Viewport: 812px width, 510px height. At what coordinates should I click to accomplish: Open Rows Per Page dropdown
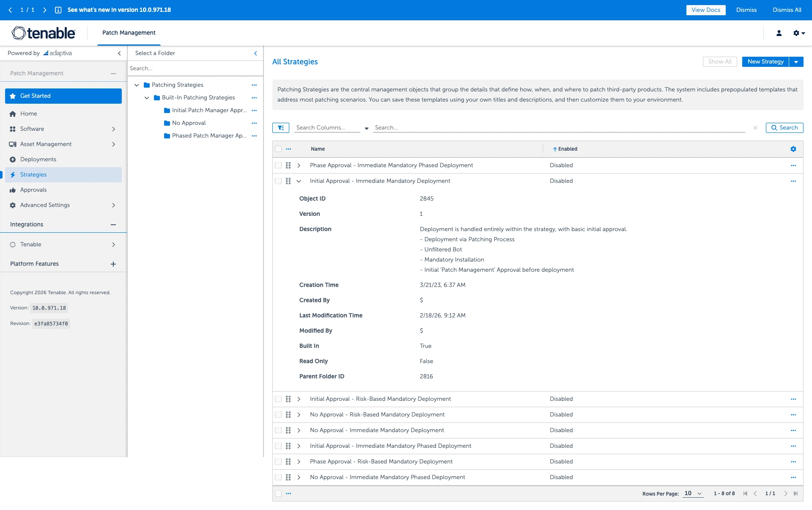tap(693, 493)
